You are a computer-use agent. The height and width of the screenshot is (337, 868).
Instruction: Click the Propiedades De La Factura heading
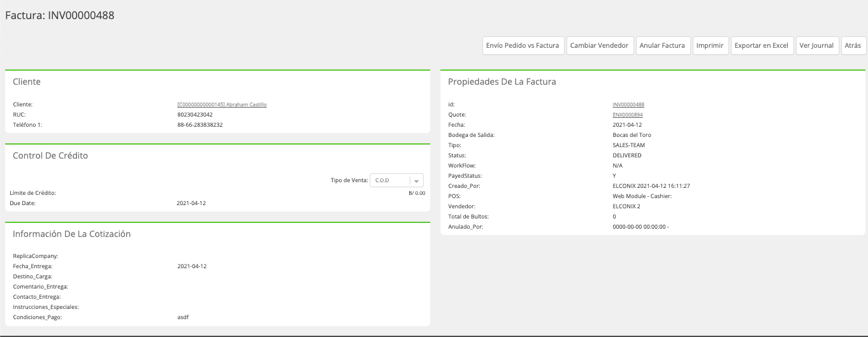tap(502, 82)
